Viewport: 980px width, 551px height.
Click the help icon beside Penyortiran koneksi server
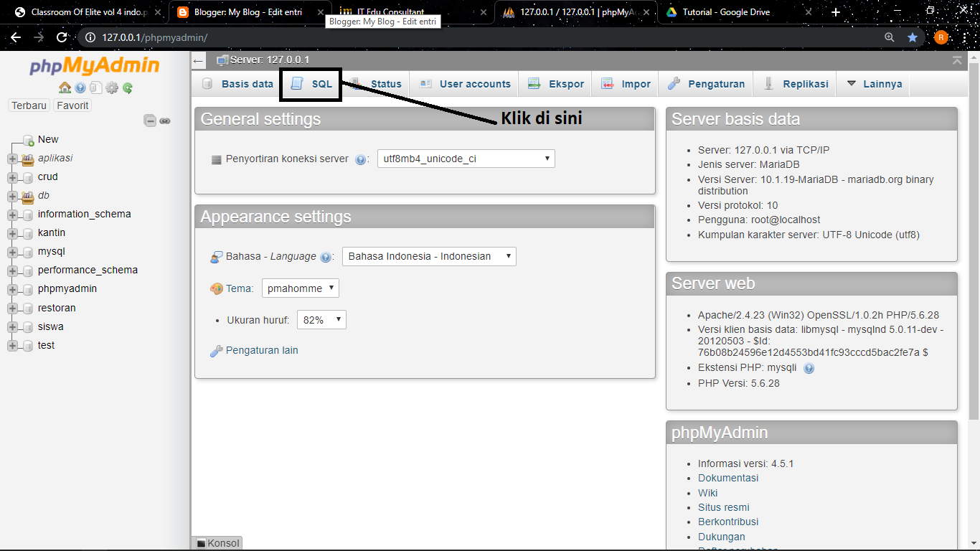click(360, 159)
